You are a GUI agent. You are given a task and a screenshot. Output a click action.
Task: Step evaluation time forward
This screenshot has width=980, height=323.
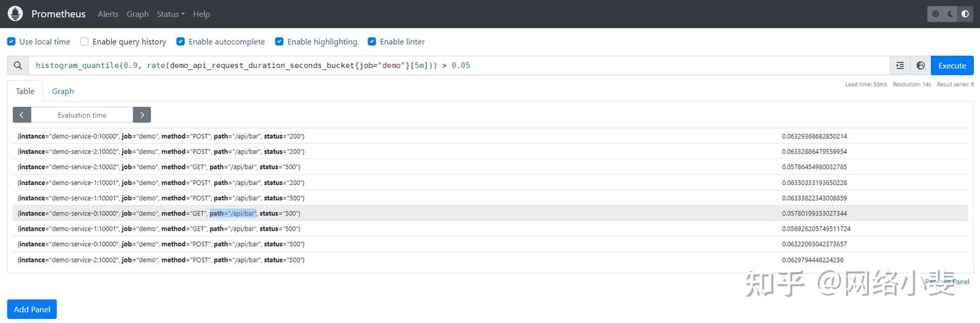point(142,115)
